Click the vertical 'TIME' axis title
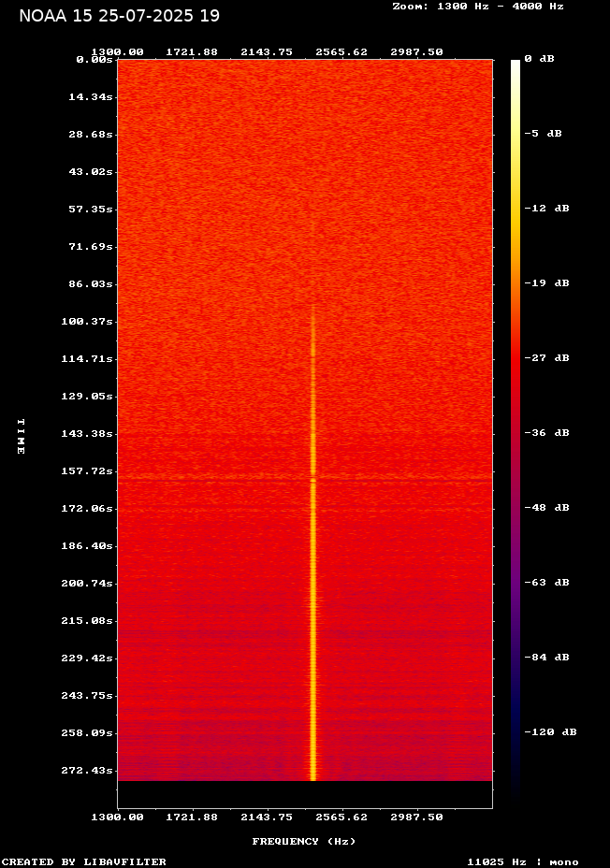This screenshot has height=868, width=610. (21, 436)
